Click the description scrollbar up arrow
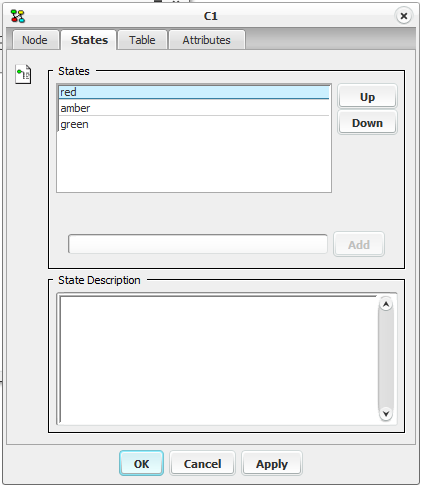This screenshot has width=423, height=490. pyautogui.click(x=386, y=304)
